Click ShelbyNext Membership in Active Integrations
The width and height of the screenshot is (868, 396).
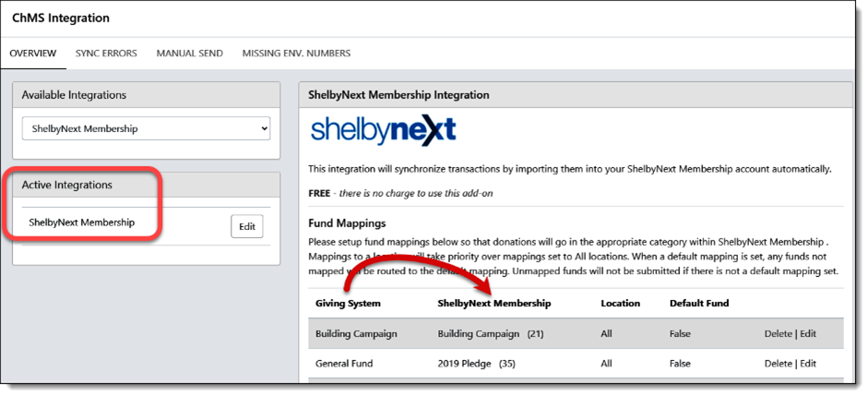click(81, 222)
